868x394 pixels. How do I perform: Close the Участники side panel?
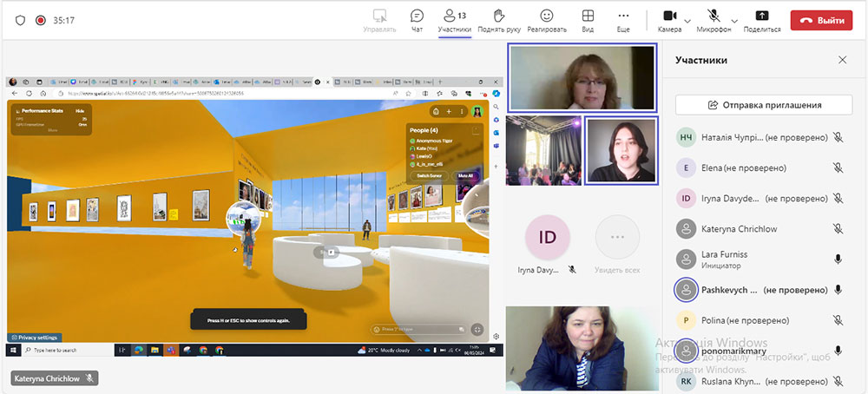pos(843,60)
